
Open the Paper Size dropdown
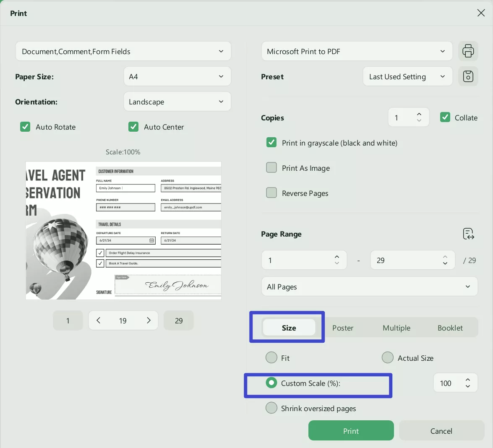coord(177,76)
